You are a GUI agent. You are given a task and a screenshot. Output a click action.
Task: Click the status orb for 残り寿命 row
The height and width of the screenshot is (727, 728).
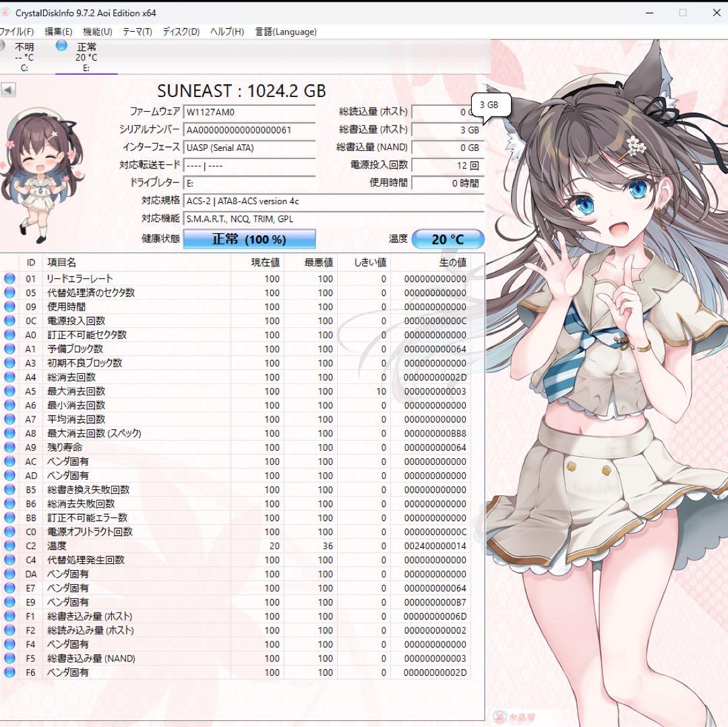click(9, 447)
